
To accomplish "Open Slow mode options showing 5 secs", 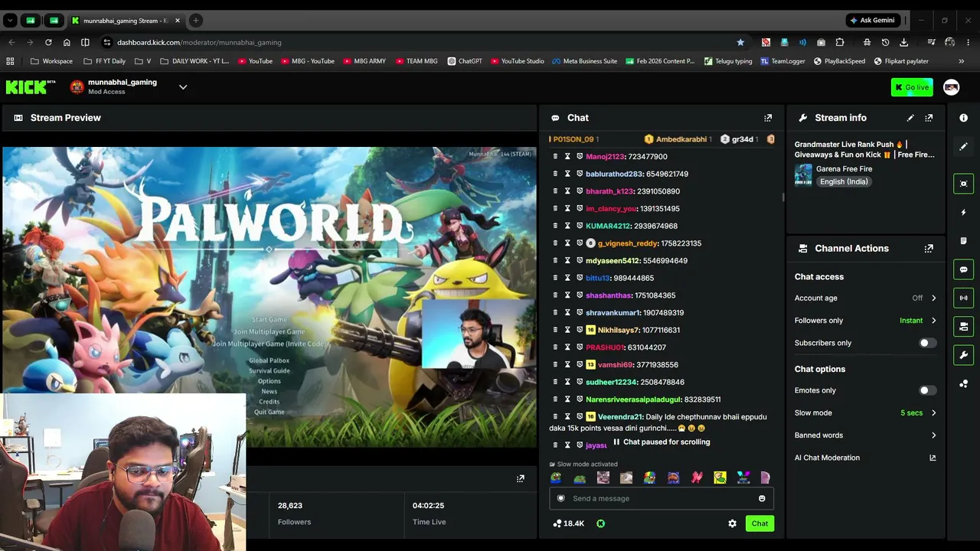I will click(x=865, y=413).
